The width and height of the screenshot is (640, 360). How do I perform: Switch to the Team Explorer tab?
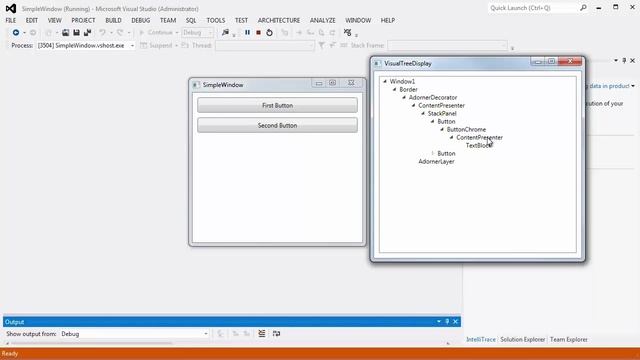pyautogui.click(x=569, y=340)
